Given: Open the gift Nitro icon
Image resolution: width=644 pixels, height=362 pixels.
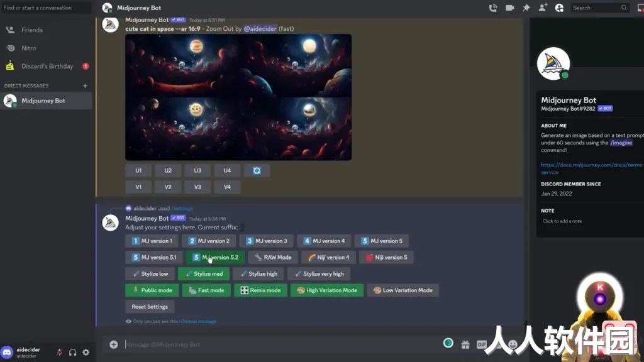Looking at the screenshot, I should pos(465,344).
